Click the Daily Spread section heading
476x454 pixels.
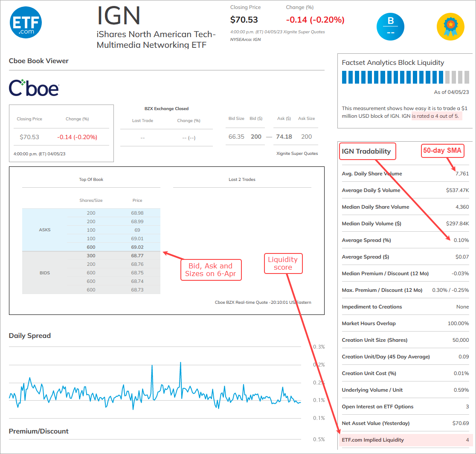tap(30, 335)
